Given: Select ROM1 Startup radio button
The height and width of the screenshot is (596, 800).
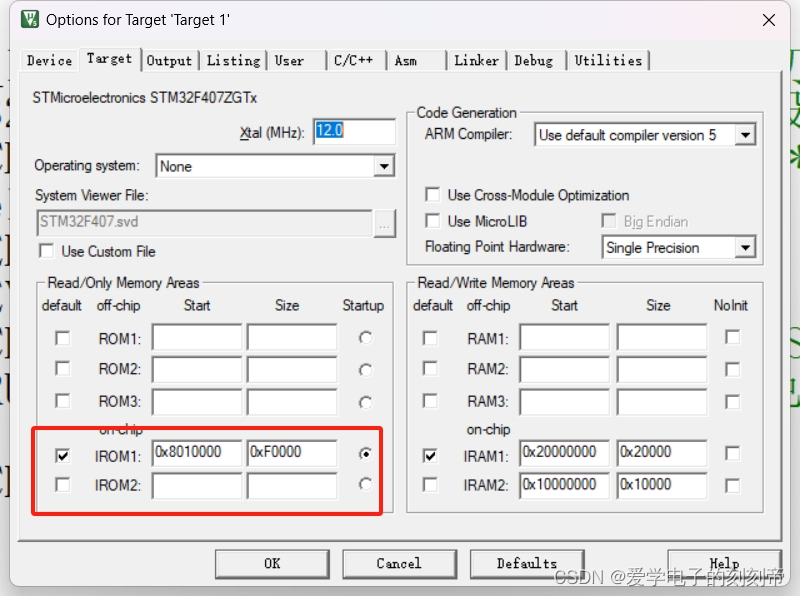Looking at the screenshot, I should tap(365, 337).
